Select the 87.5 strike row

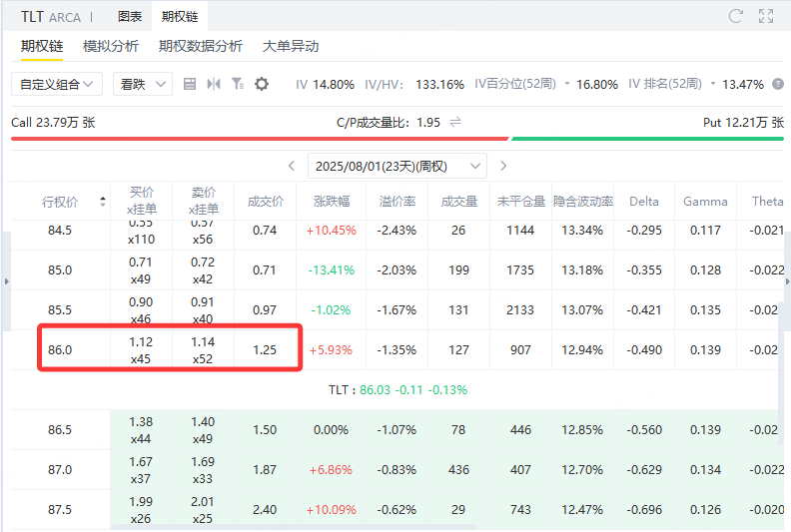point(396,510)
